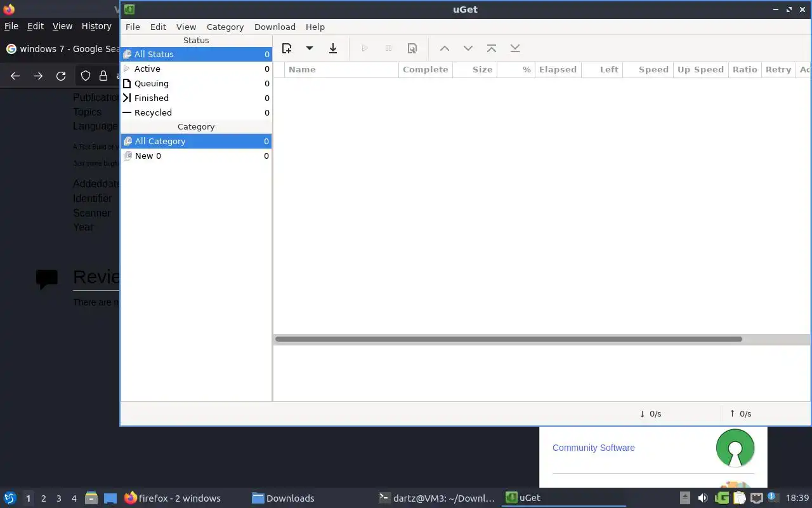Click the Pause download toolbar icon
The width and height of the screenshot is (812, 508).
point(388,48)
